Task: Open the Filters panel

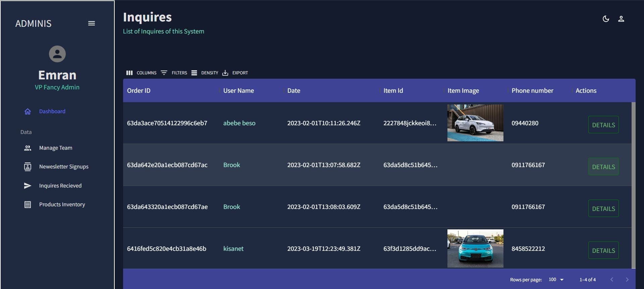Action: coord(174,73)
